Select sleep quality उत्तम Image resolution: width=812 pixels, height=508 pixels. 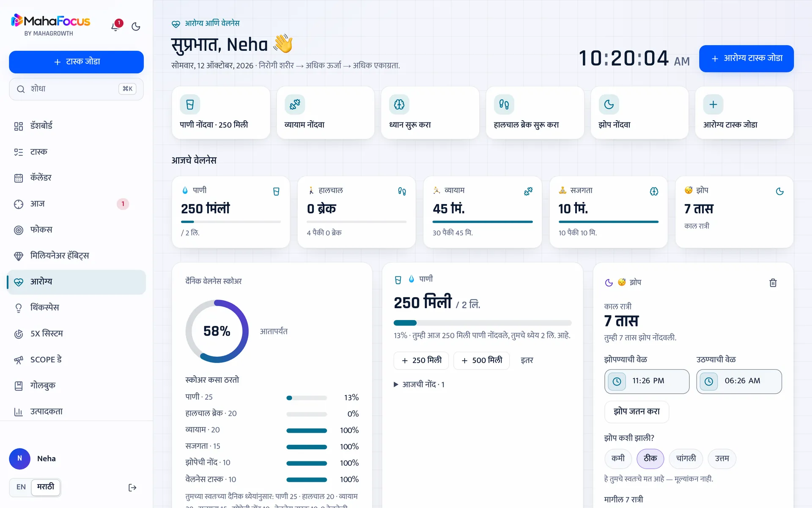(722, 458)
